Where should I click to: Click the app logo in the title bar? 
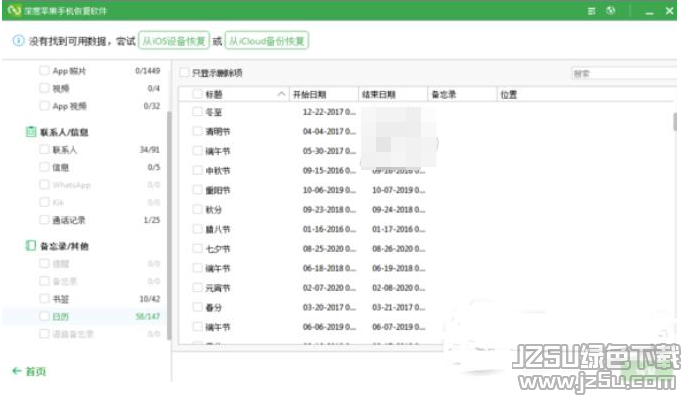[x=14, y=10]
